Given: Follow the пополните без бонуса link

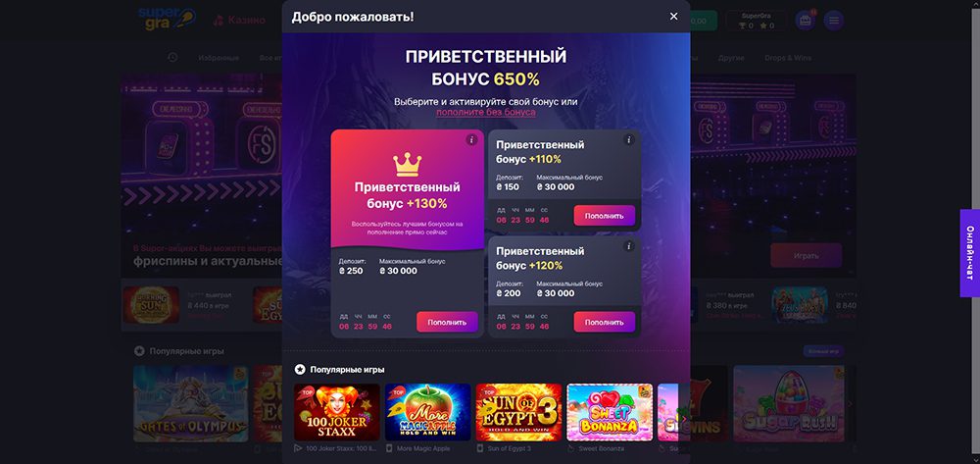Looking at the screenshot, I should tap(486, 112).
